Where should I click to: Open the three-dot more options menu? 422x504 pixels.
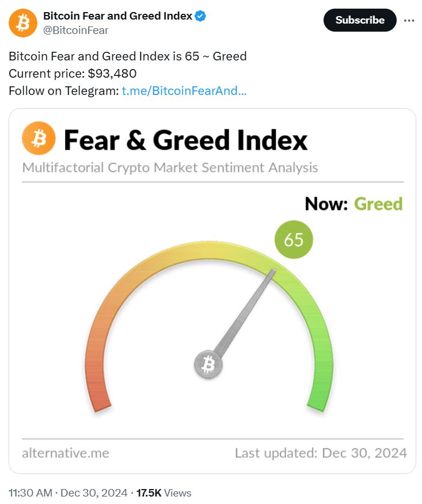[409, 20]
